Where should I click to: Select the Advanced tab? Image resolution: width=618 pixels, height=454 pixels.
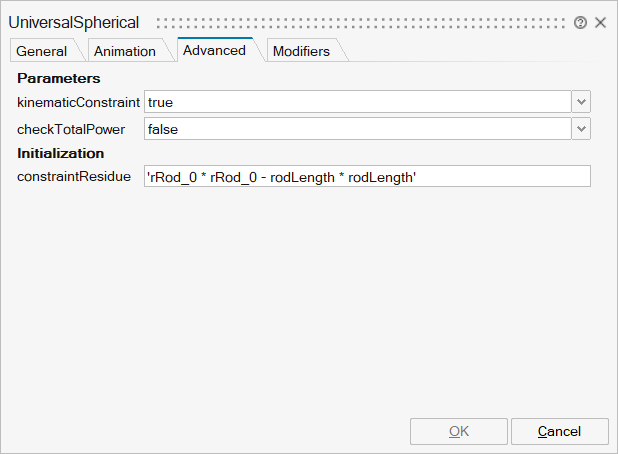214,50
